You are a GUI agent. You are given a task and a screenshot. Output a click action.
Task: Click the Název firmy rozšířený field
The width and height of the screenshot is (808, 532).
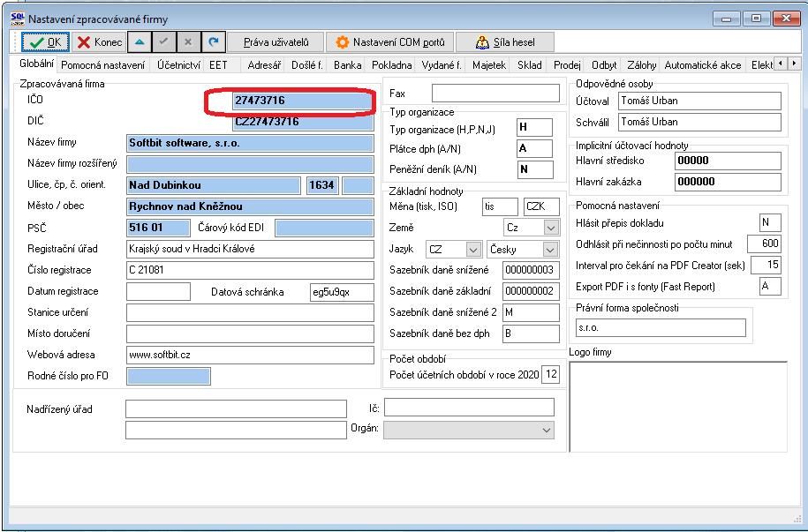click(250, 164)
